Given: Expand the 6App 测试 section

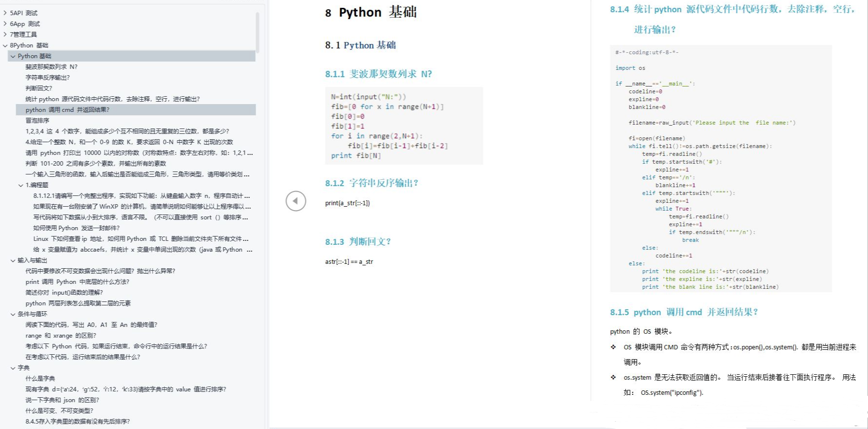Looking at the screenshot, I should [5, 23].
